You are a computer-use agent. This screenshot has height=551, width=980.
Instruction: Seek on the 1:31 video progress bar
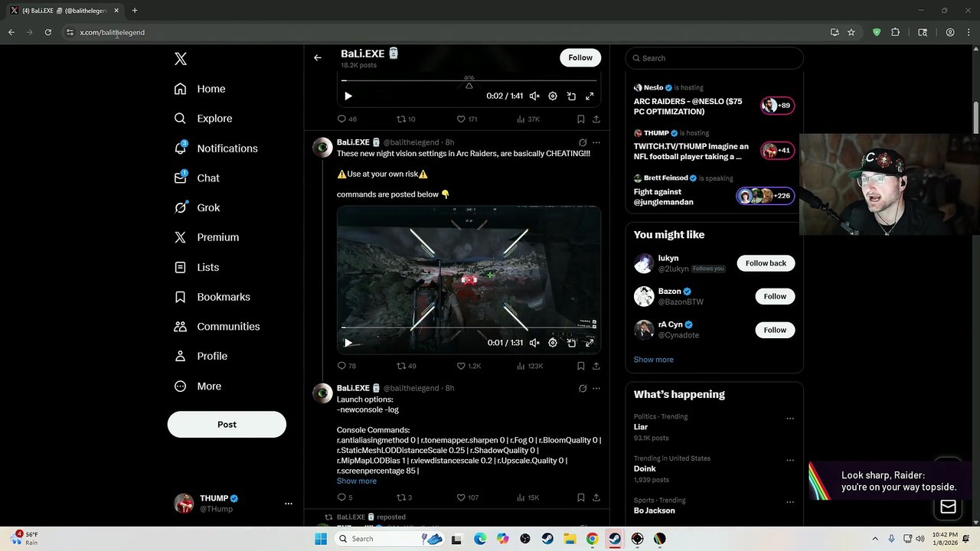tap(469, 328)
